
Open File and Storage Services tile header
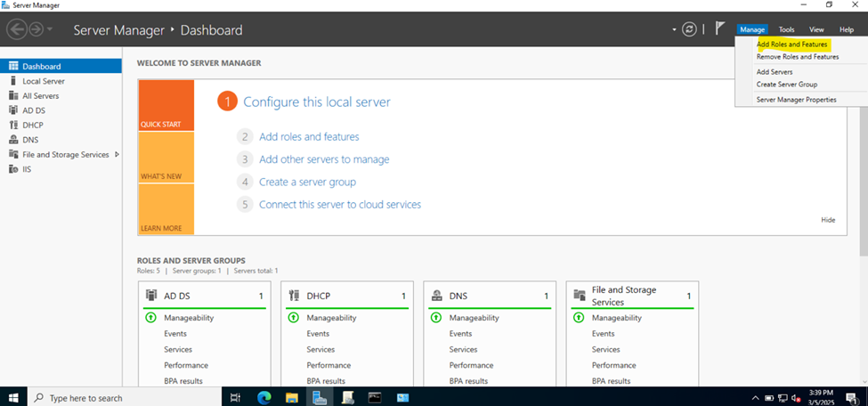point(632,296)
